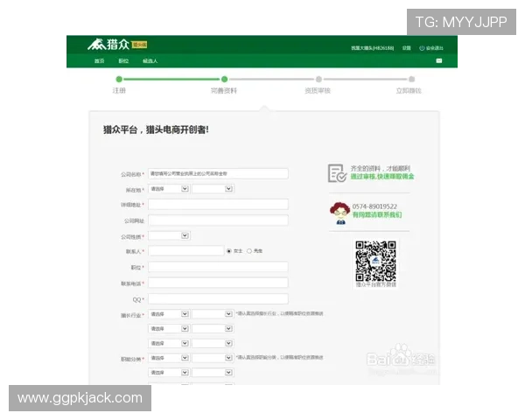The image size is (525, 420).
Task: Open second 职能分类 dropdown in first row
Action: pyautogui.click(x=213, y=358)
